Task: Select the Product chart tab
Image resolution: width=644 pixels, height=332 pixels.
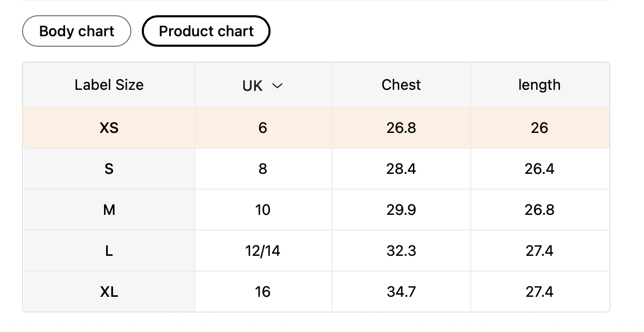Action: click(206, 32)
